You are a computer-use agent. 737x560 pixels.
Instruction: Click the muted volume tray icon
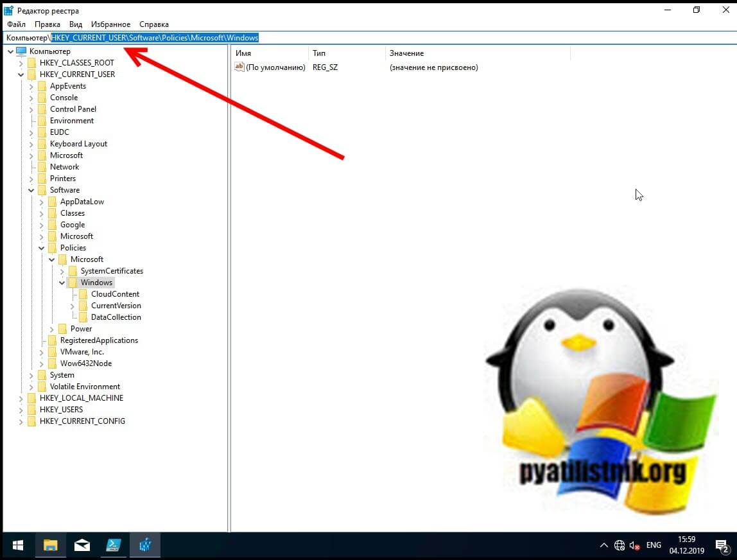click(634, 545)
